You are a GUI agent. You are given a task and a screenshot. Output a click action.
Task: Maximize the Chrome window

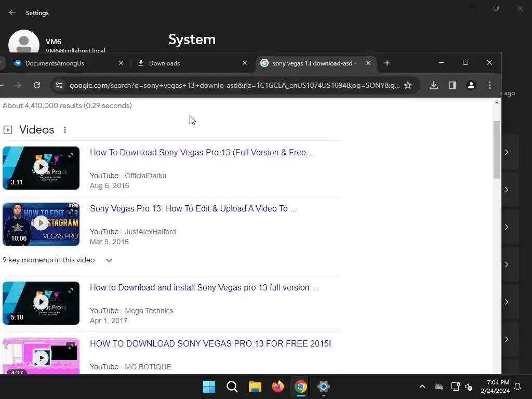coord(465,63)
